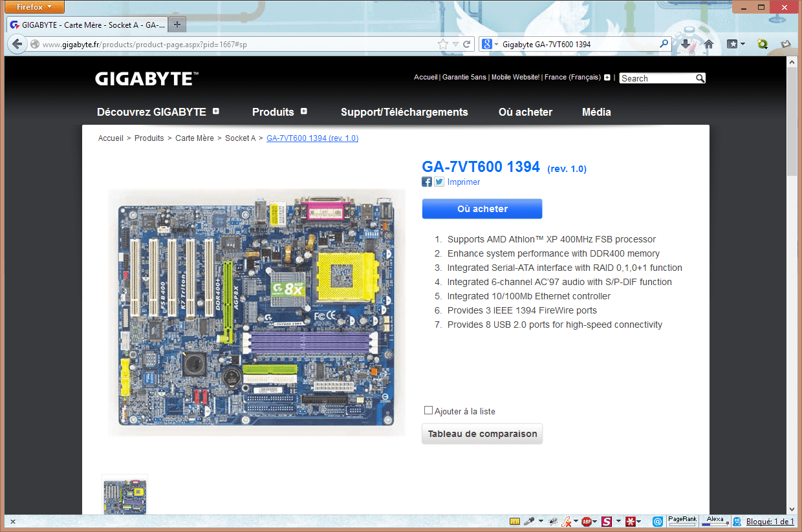The height and width of the screenshot is (532, 802).
Task: Share the product on Facebook
Action: pos(427,182)
